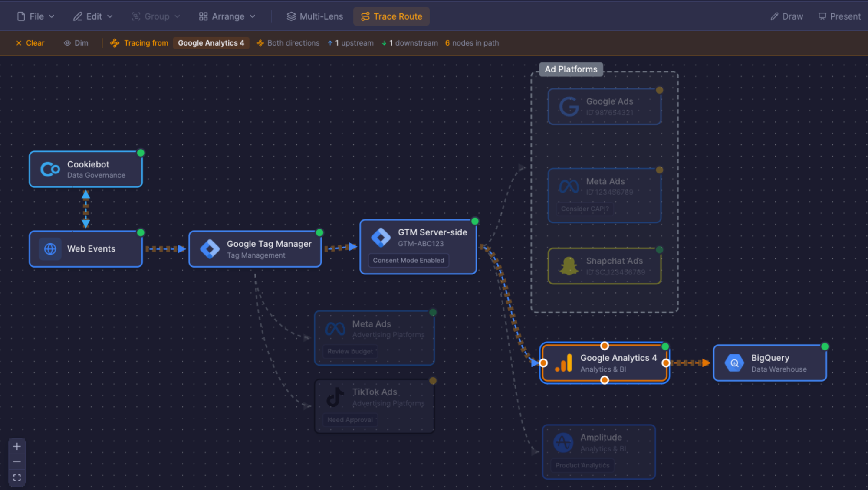Click the fit-to-screen icon
Image resolution: width=868 pixels, height=490 pixels.
[x=17, y=477]
